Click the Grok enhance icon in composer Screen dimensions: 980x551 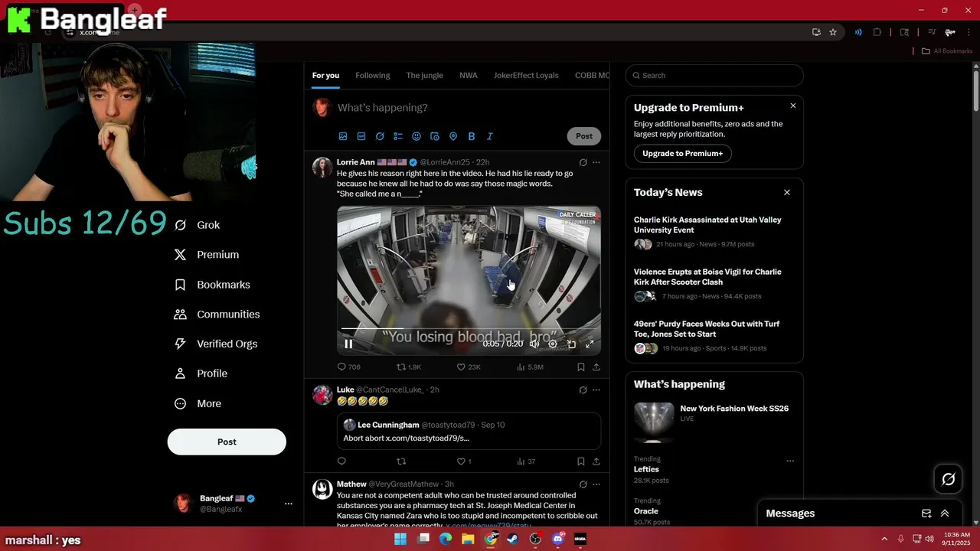click(x=380, y=136)
